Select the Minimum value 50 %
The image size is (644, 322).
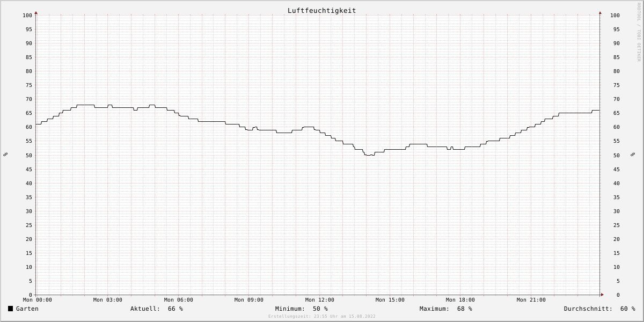coord(320,309)
